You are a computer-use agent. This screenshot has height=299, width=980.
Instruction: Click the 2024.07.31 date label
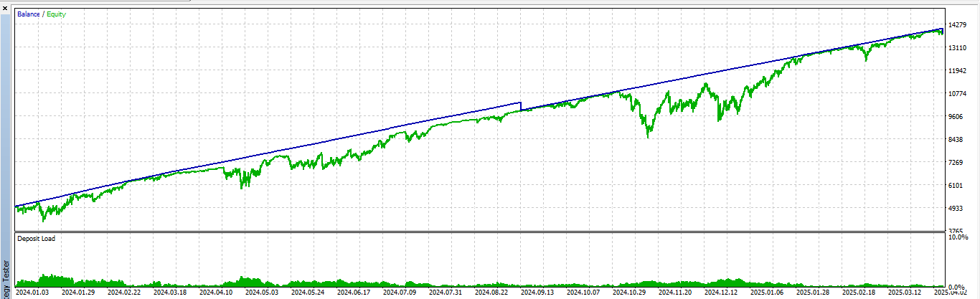(x=446, y=293)
